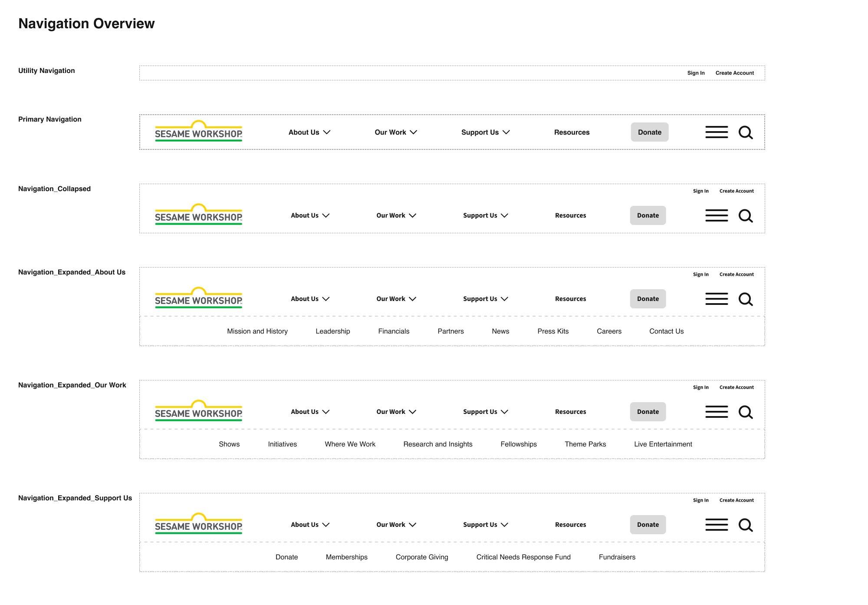The width and height of the screenshot is (868, 605).
Task: Click Sesame Workshop logo in Expanded_Support Us
Action: 199,523
